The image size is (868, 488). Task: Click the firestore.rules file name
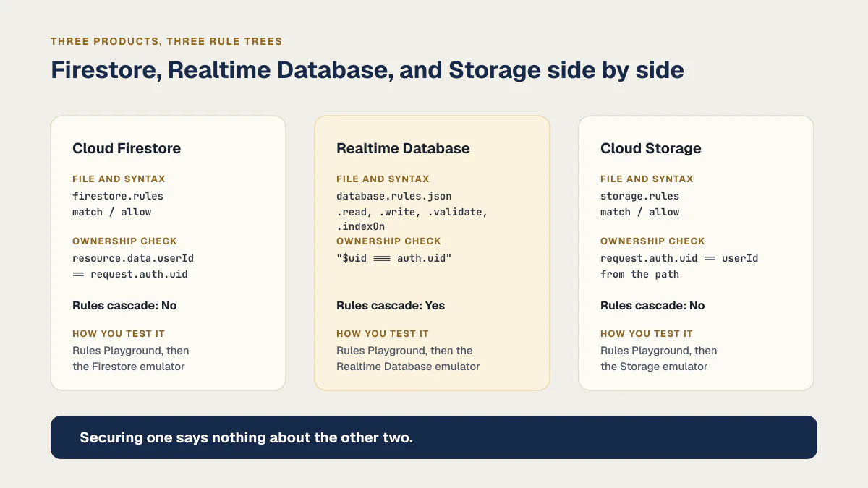[x=118, y=196]
